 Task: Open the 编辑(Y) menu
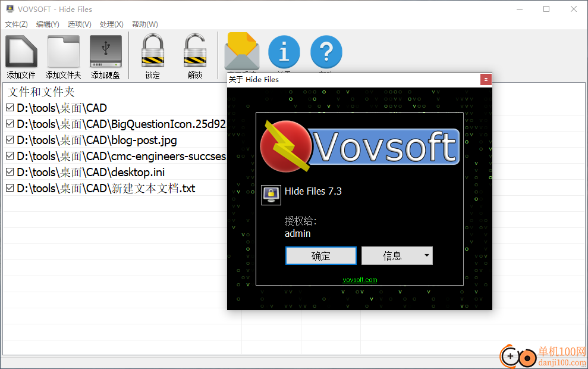click(48, 24)
